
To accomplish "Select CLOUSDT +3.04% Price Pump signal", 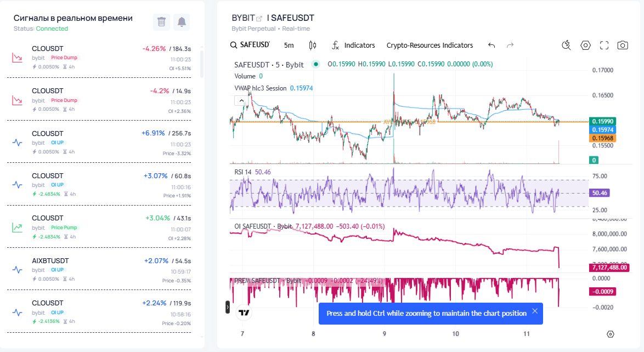I will click(x=99, y=227).
